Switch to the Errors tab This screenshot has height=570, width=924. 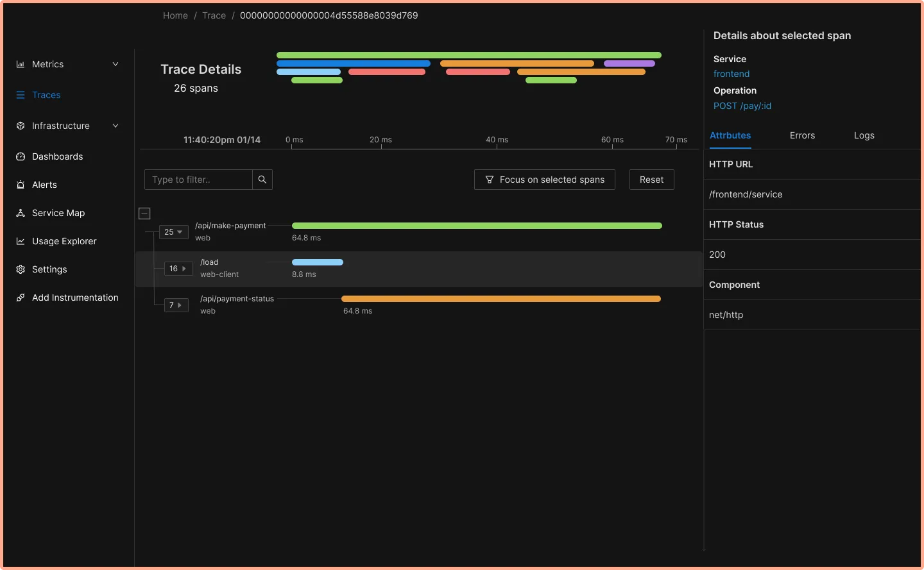click(802, 135)
